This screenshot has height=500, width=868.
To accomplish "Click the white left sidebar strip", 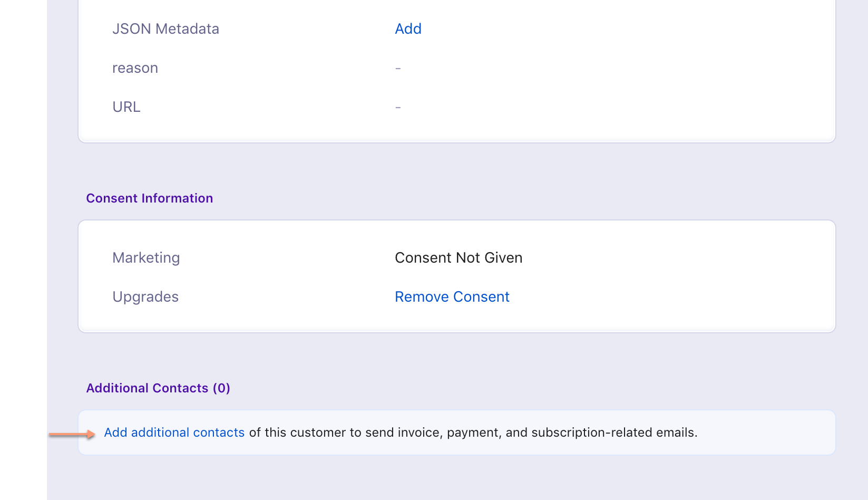I will 23,250.
